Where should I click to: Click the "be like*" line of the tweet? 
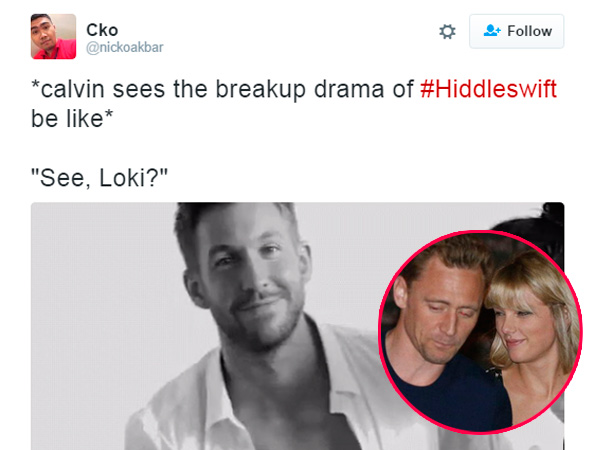pyautogui.click(x=72, y=119)
